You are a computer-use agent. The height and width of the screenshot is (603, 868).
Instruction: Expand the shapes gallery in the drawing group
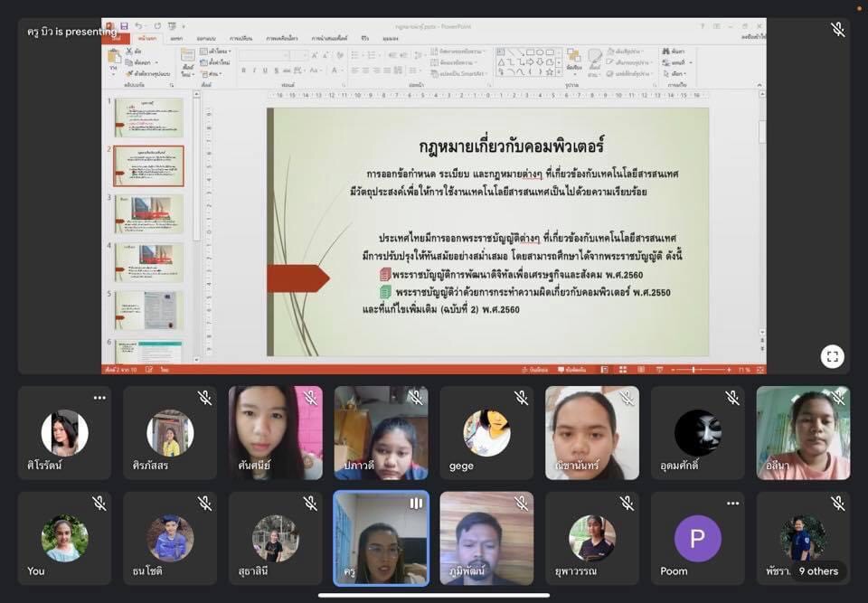558,71
